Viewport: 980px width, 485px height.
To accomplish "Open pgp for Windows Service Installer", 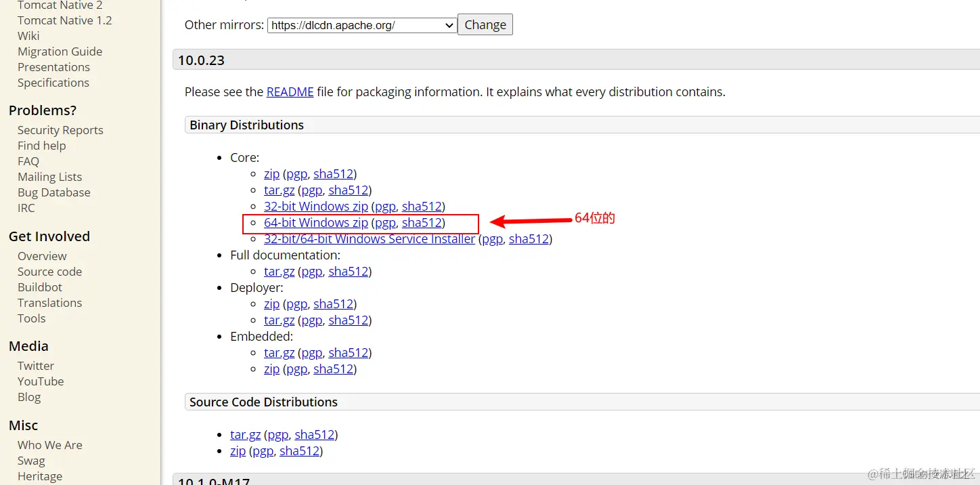I will (492, 238).
